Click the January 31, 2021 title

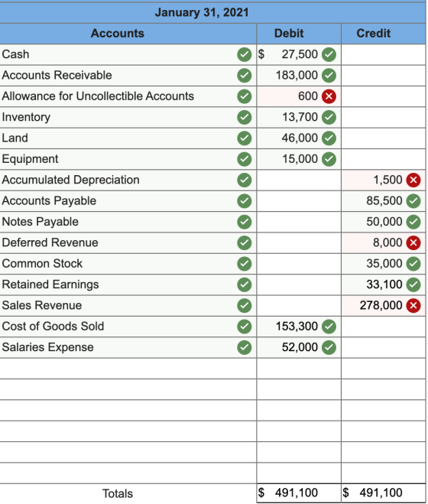[202, 12]
